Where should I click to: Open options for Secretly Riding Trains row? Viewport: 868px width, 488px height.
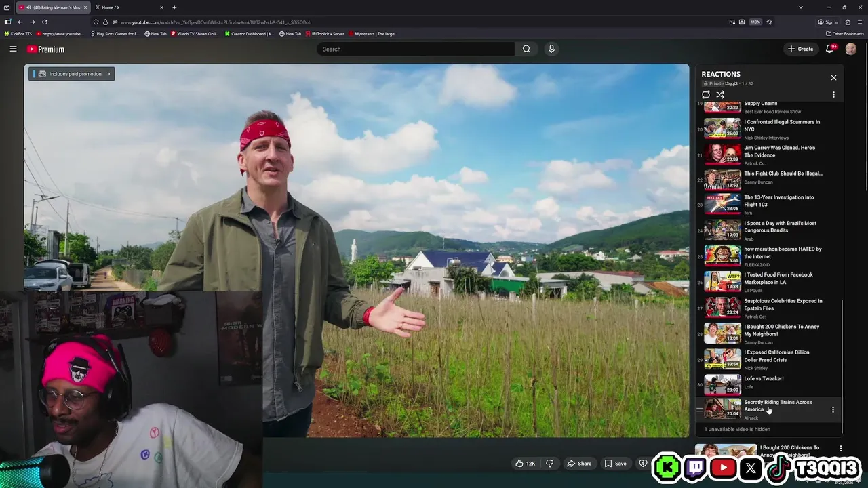coord(833,409)
